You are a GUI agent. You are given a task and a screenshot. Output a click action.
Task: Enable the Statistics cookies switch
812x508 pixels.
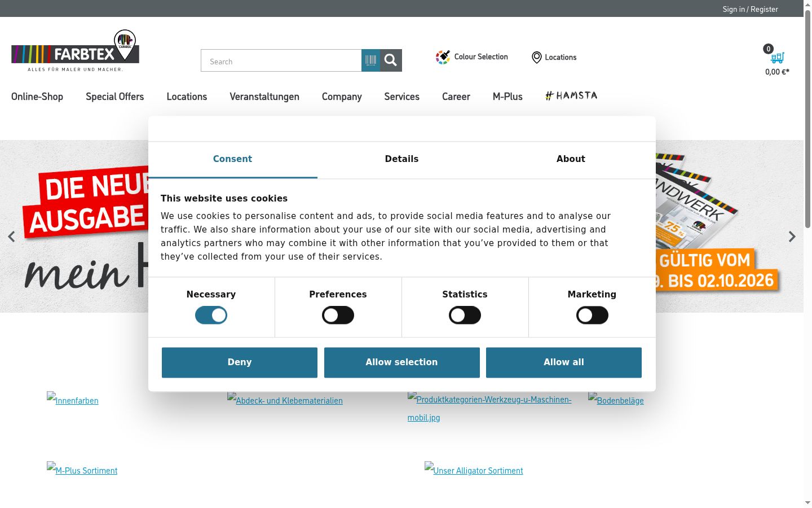point(465,315)
